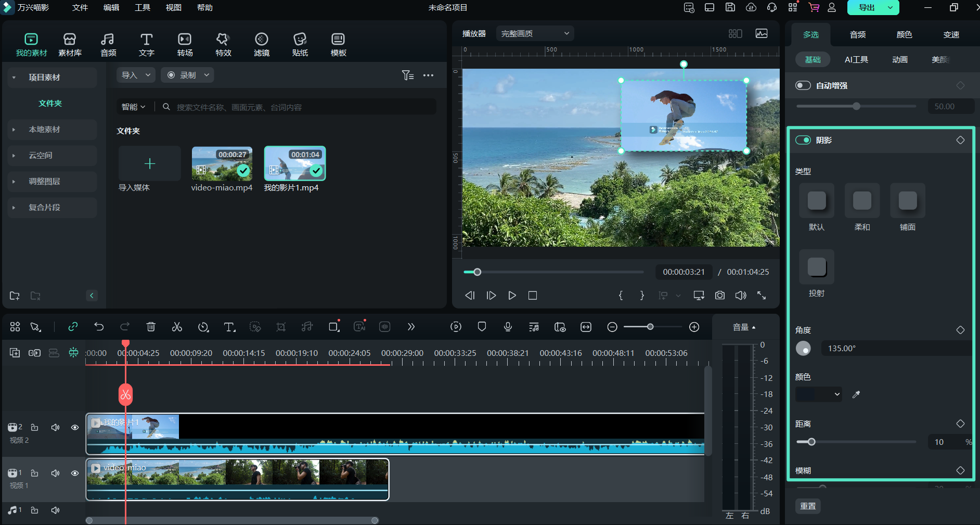Viewport: 980px width, 525px height.
Task: Open the Tools (工具) menu
Action: click(x=142, y=8)
